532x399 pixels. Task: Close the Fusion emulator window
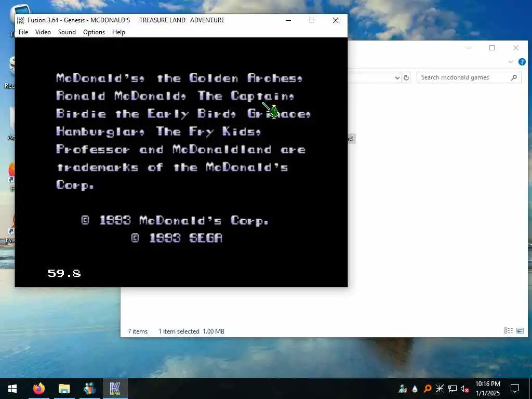click(336, 20)
